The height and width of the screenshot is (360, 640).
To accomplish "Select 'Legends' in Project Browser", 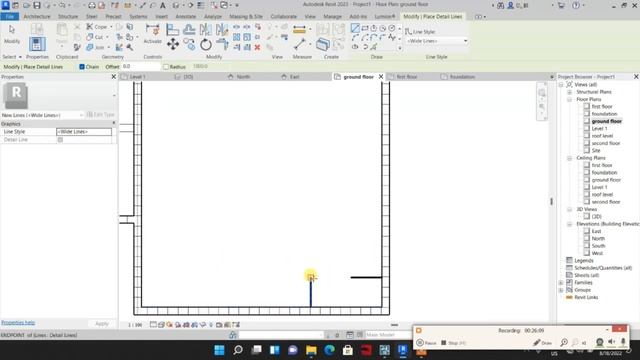I will [x=584, y=260].
